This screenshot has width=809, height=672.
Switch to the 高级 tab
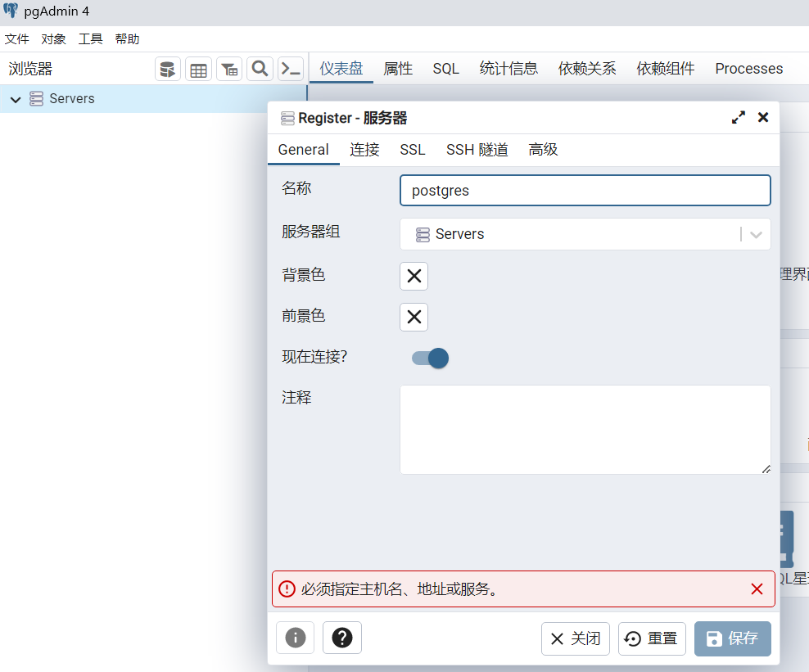pyautogui.click(x=543, y=150)
